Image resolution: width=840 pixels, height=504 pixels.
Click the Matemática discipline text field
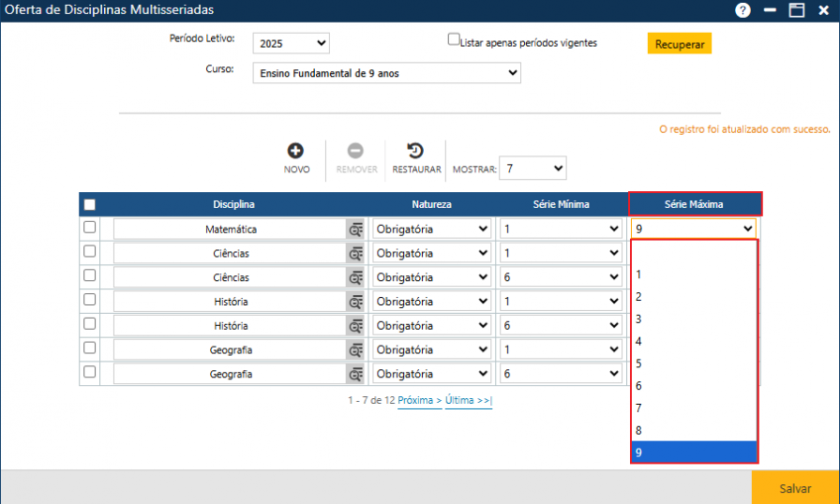click(230, 230)
